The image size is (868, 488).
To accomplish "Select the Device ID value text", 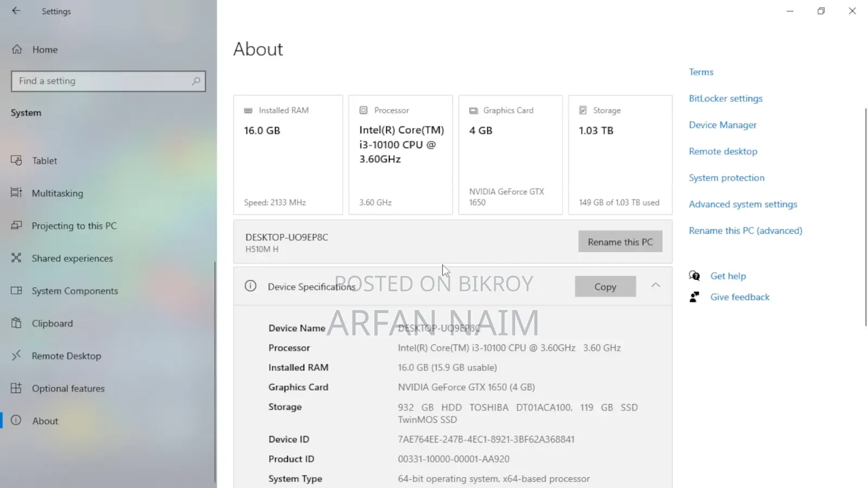I will [x=486, y=439].
